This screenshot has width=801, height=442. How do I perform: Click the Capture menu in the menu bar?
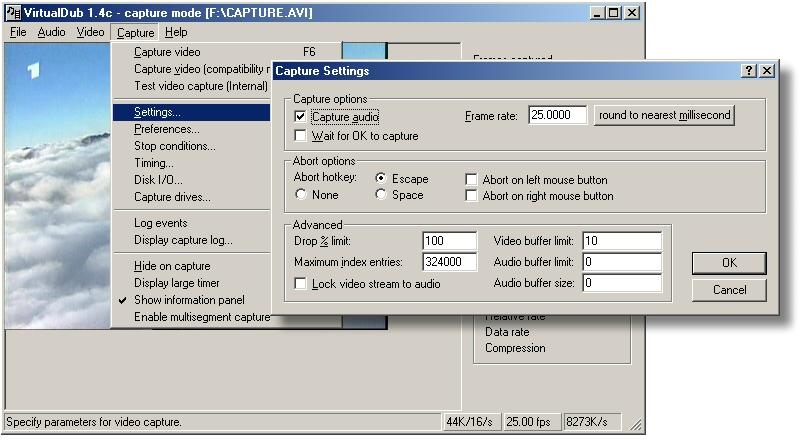(135, 32)
